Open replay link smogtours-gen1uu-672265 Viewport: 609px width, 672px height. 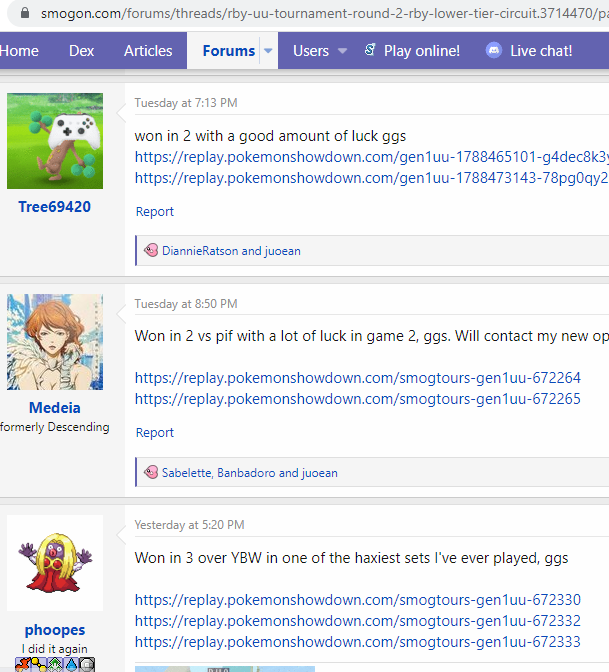357,399
